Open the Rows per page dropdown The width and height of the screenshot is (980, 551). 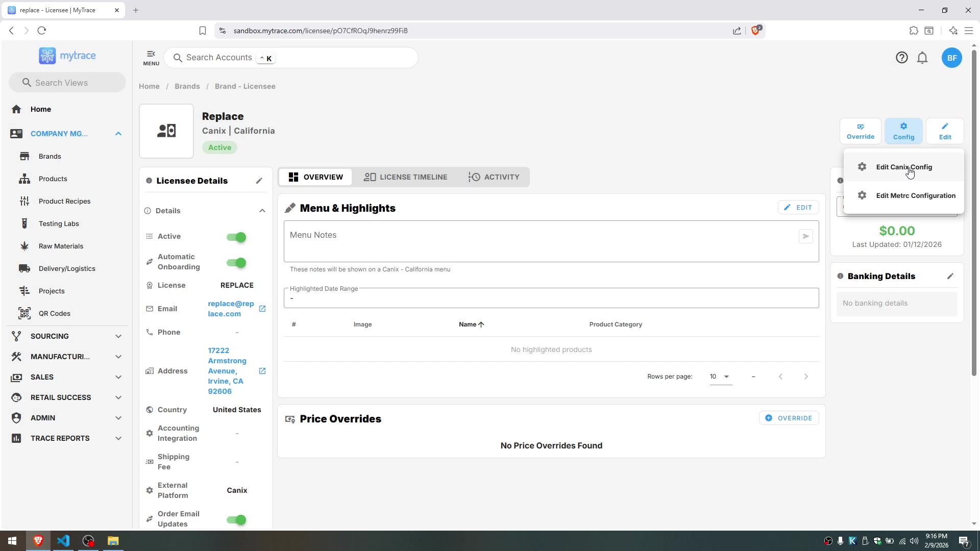[x=720, y=377]
